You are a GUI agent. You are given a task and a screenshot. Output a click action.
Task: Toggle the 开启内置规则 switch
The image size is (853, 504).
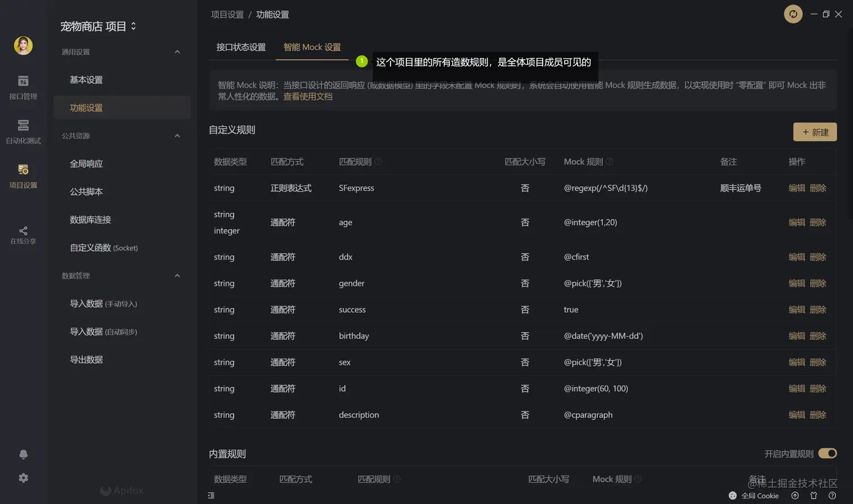click(827, 453)
